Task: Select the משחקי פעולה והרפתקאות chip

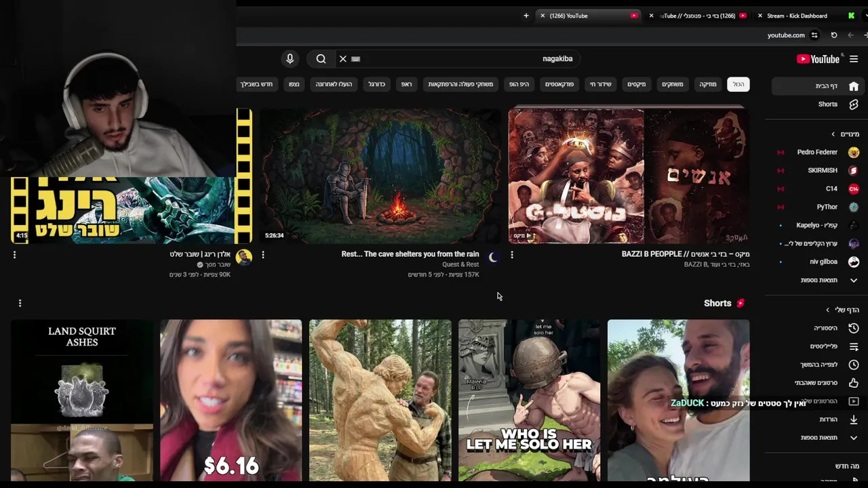Action: coord(460,84)
